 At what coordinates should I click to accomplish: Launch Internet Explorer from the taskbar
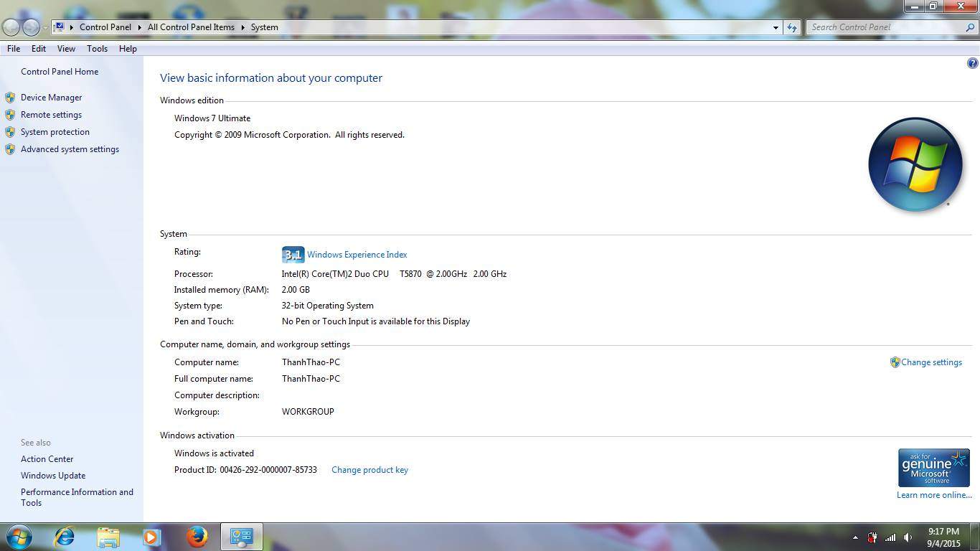(x=65, y=537)
